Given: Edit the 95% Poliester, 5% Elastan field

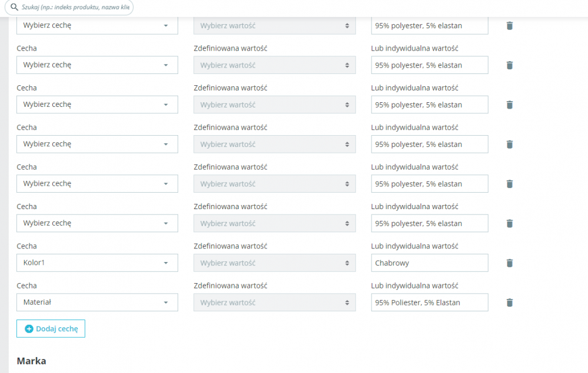Looking at the screenshot, I should 429,303.
